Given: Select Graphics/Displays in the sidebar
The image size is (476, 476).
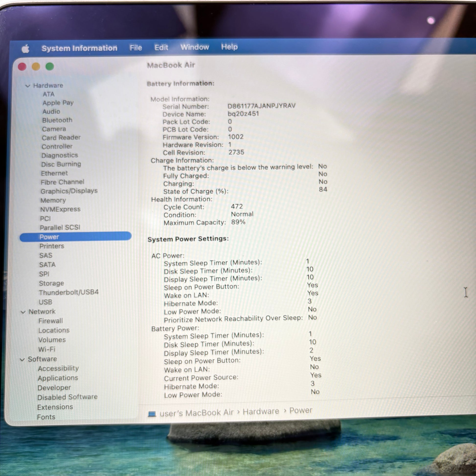Looking at the screenshot, I should tap(69, 191).
